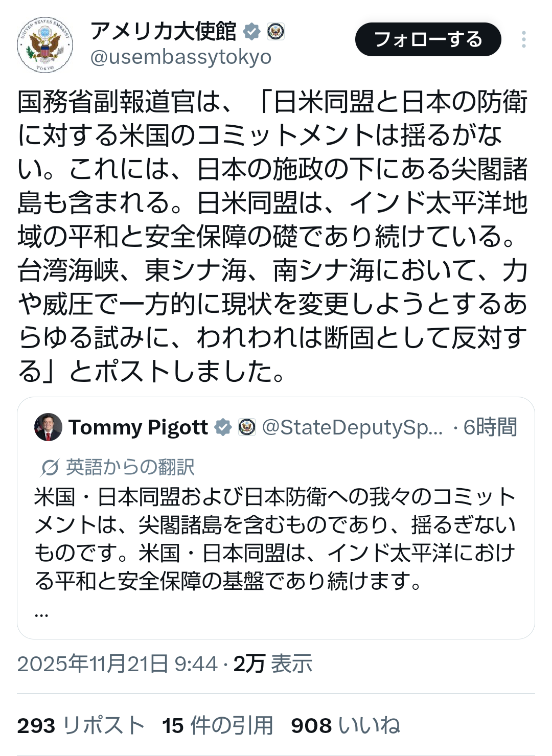View the 293 リポスト list
Screen dimensions: 552x756
(x=81, y=725)
